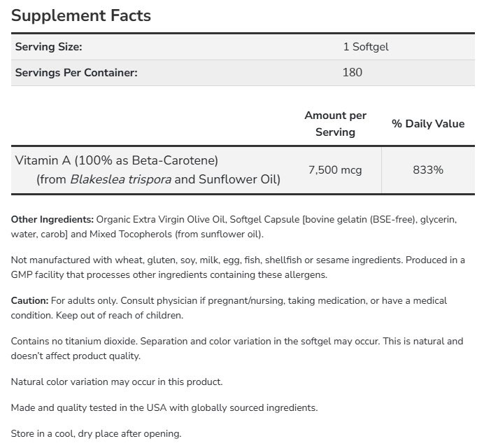This screenshot has height=448, width=484.
Task: Click the % Daily Value column header
Action: pyautogui.click(x=427, y=123)
